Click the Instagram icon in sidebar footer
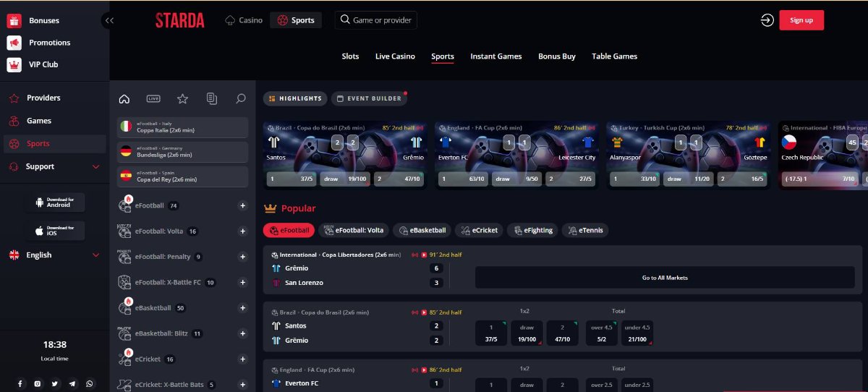The width and height of the screenshot is (868, 392). (37, 383)
